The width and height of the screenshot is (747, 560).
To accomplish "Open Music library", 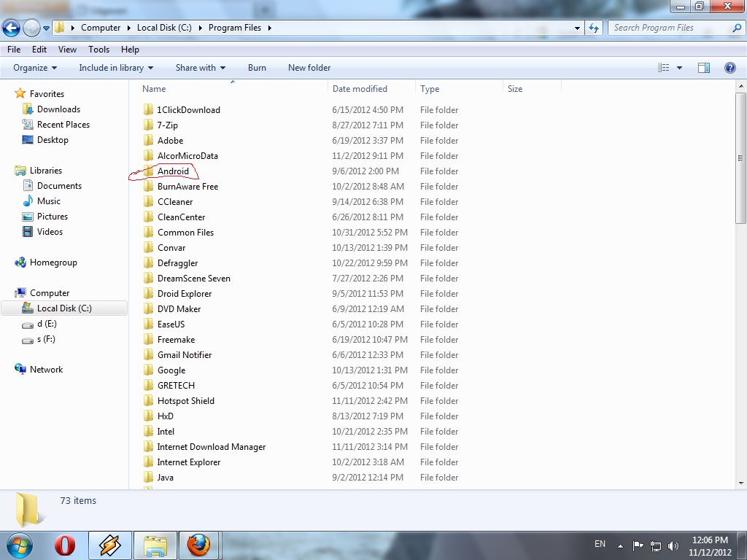I will point(49,201).
